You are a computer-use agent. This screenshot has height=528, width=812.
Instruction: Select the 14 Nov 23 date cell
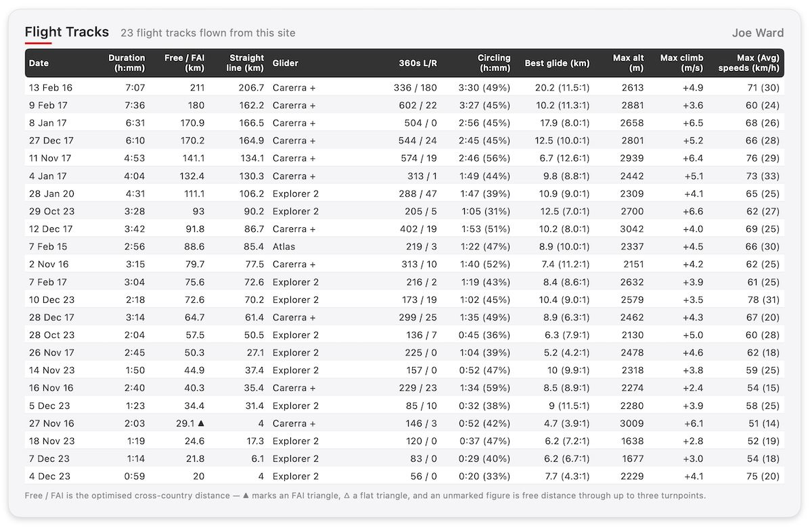point(51,370)
